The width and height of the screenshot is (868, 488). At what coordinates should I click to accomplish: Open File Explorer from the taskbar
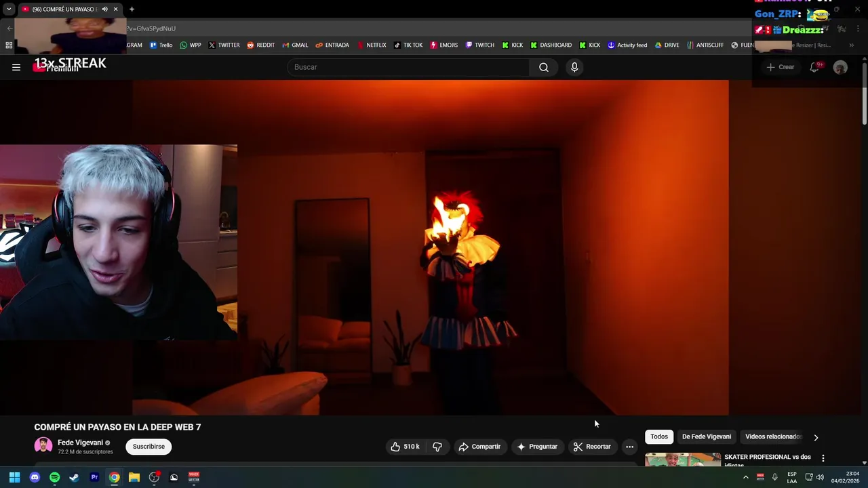pos(134,477)
